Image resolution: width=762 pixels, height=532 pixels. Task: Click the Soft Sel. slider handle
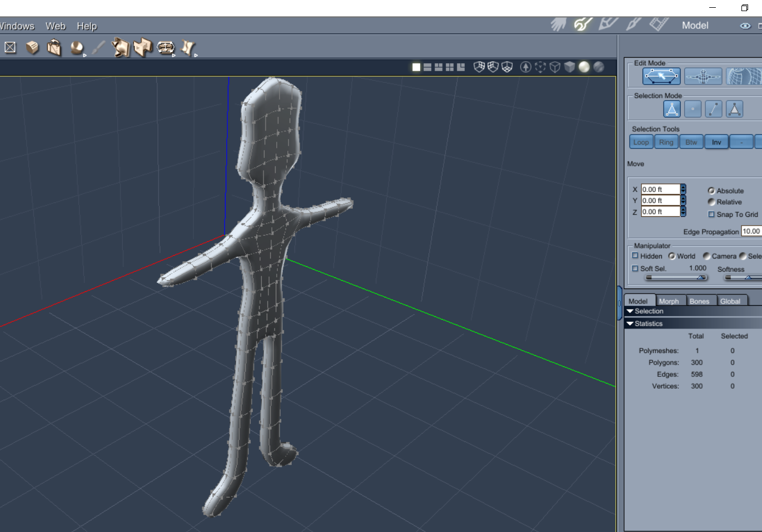701,277
